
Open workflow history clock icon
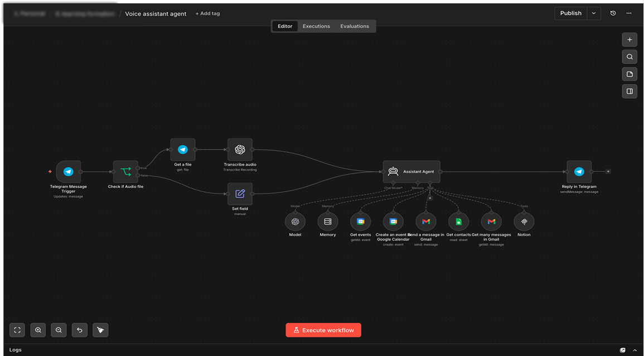613,13
